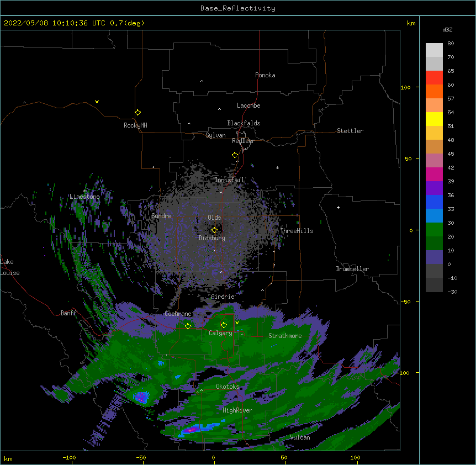476x465 pixels.
Task: Click the 100 km mark on right axis
Action: [405, 87]
